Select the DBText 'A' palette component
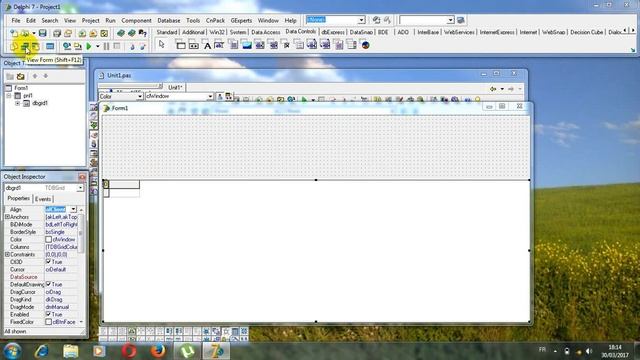The width and height of the screenshot is (640, 360). click(207, 45)
